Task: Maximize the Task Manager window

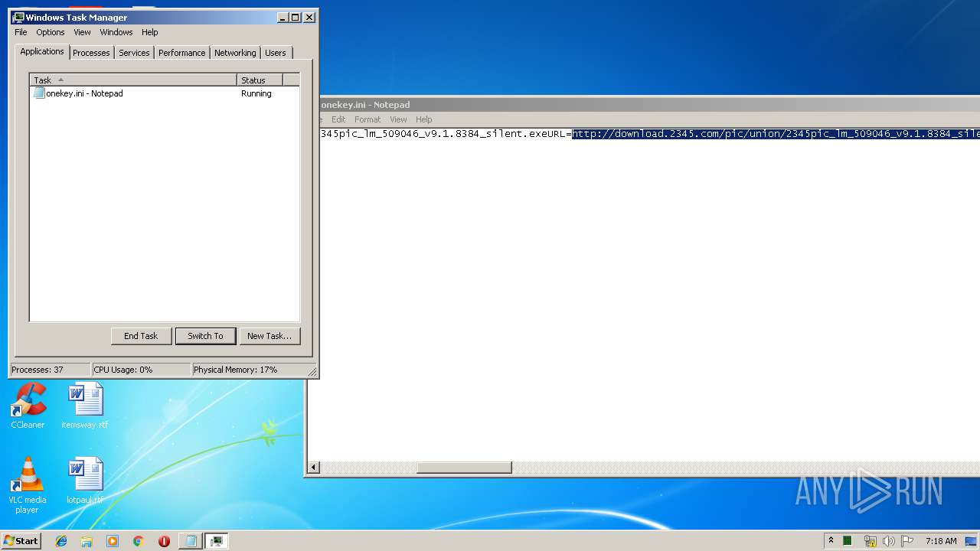Action: click(x=296, y=17)
